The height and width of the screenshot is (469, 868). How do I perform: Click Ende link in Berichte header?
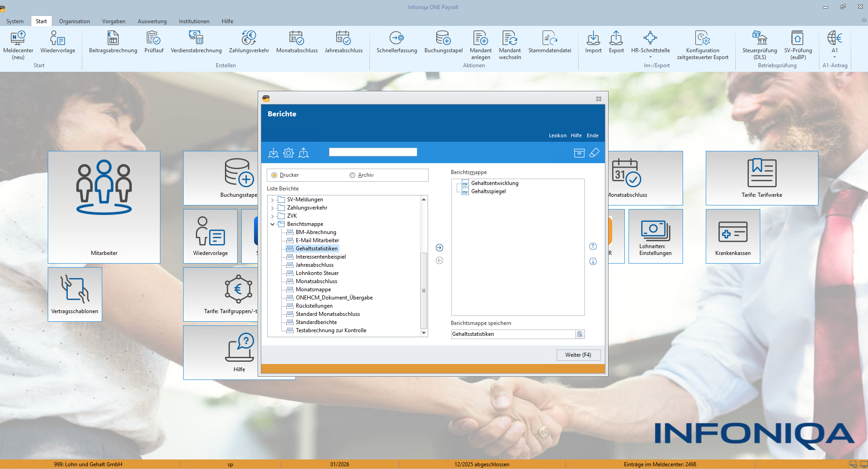(x=593, y=135)
